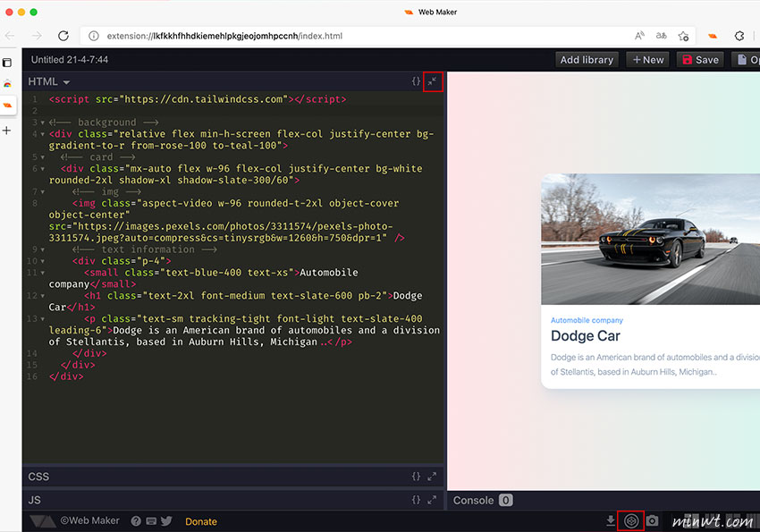Take a preview screenshot with the camera icon
Screen dimensions: 760x532
point(652,521)
